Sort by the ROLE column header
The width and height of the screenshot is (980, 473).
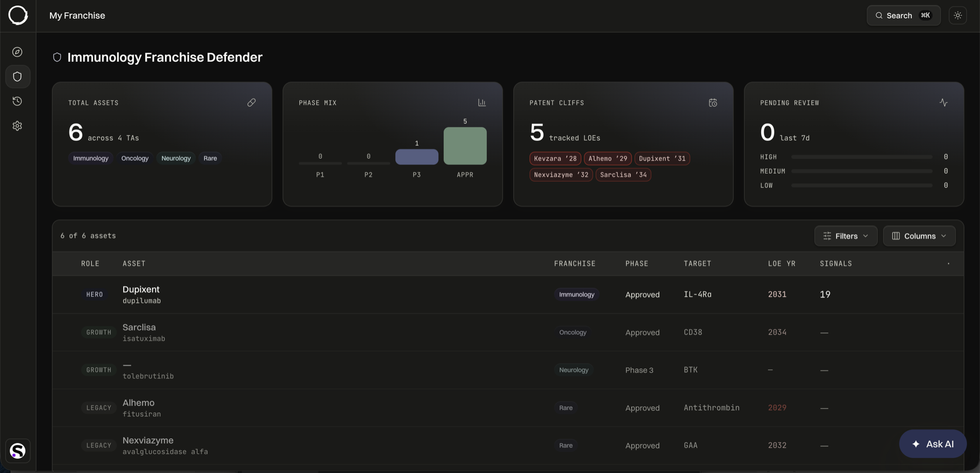[x=90, y=263]
